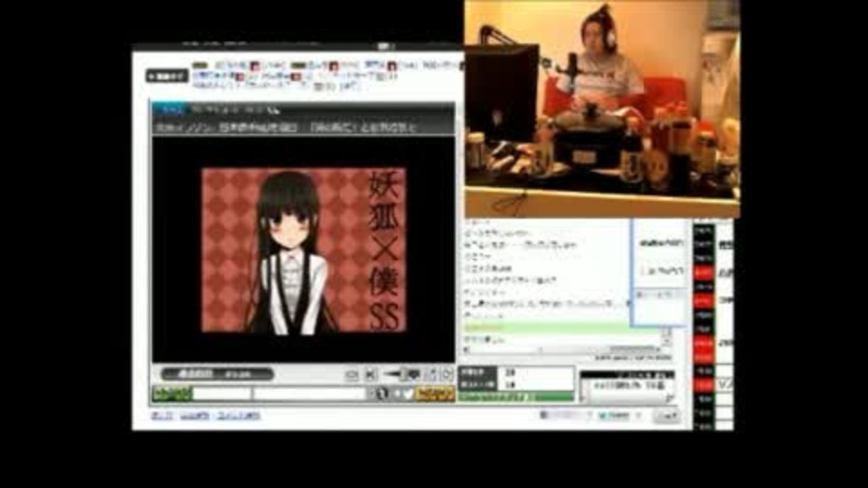Screen dimensions: 868x488
Task: Click the yellow comment submit button
Action: click(x=435, y=394)
